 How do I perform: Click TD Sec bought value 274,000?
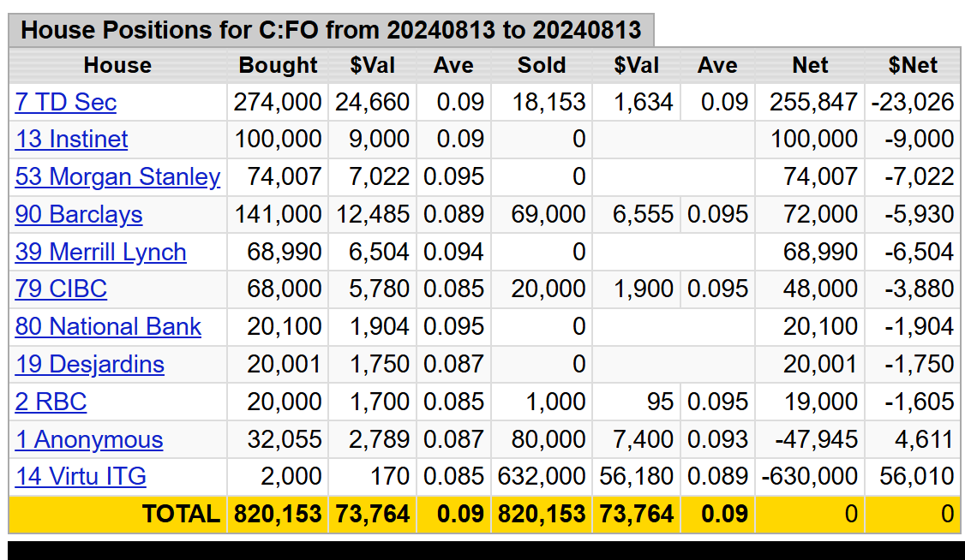click(278, 102)
